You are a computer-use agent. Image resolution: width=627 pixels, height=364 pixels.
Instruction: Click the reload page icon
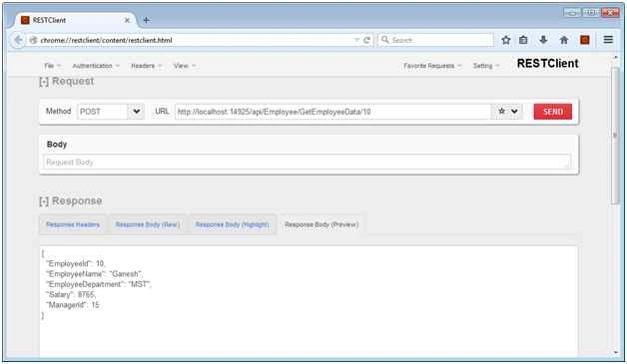[x=366, y=40]
